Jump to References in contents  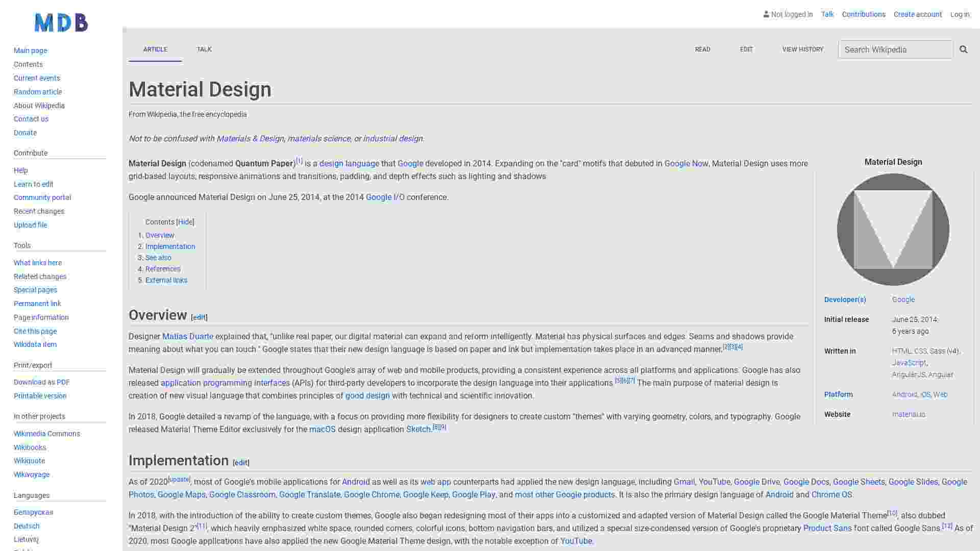[x=163, y=269]
